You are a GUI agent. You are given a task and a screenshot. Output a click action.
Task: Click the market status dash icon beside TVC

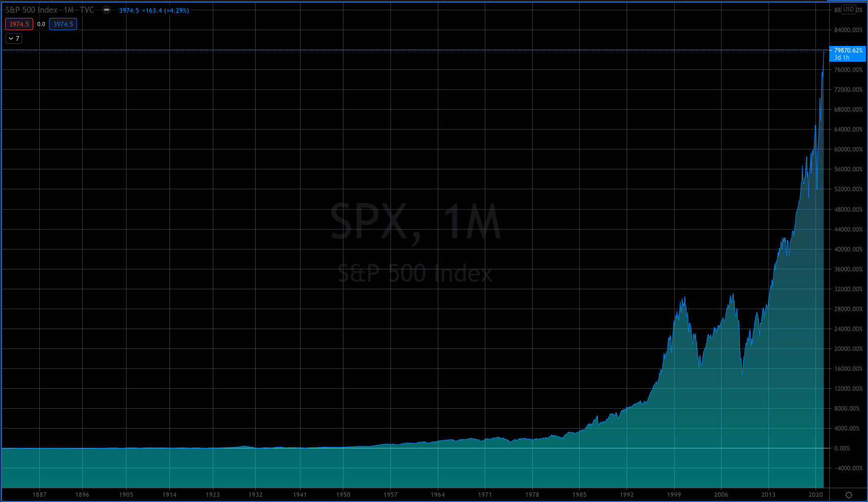point(107,10)
